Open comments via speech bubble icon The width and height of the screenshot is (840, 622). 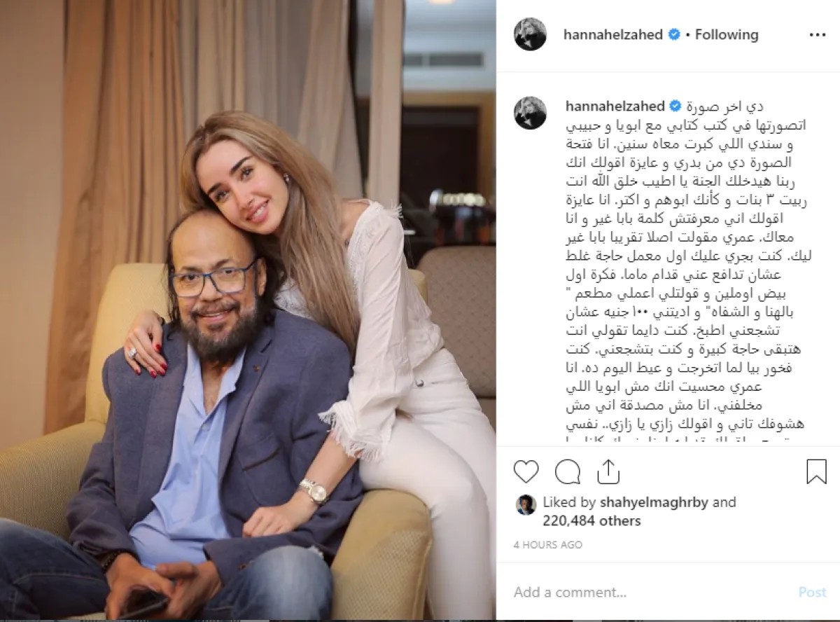pos(568,471)
